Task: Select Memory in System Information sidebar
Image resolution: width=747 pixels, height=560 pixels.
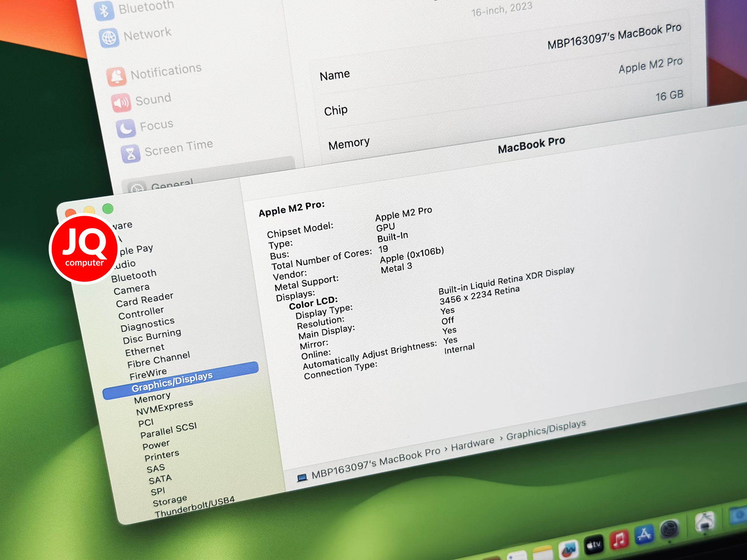Action: click(152, 398)
